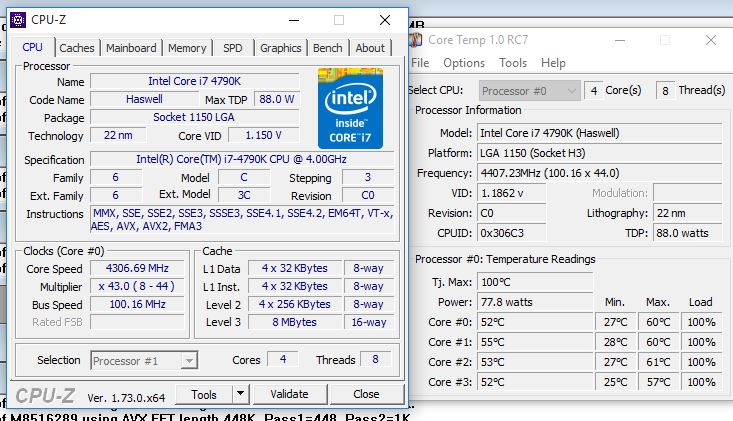Click the Technology value 22 nm in CPU-Z
The height and width of the screenshot is (421, 733).
[118, 135]
